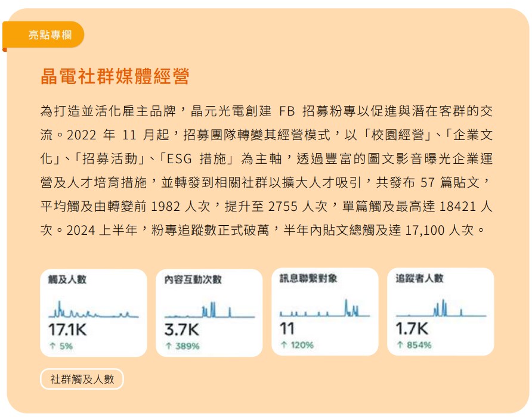Viewport: 532px width, 417px height.
Task: Select the 訊息聯繫對象 sparkline chart
Action: (325, 309)
